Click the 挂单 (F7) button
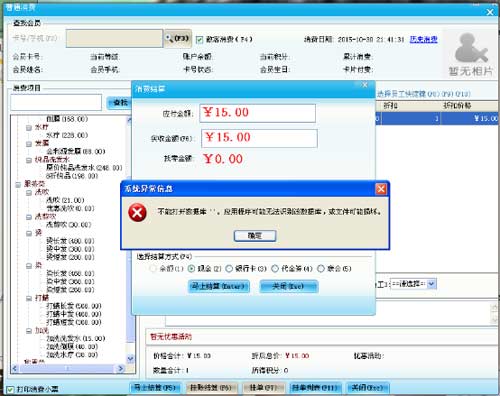The width and height of the screenshot is (500, 396). click(263, 388)
